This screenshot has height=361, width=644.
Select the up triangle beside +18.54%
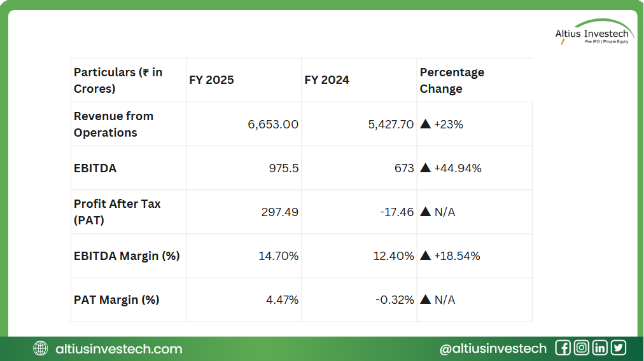coord(426,256)
